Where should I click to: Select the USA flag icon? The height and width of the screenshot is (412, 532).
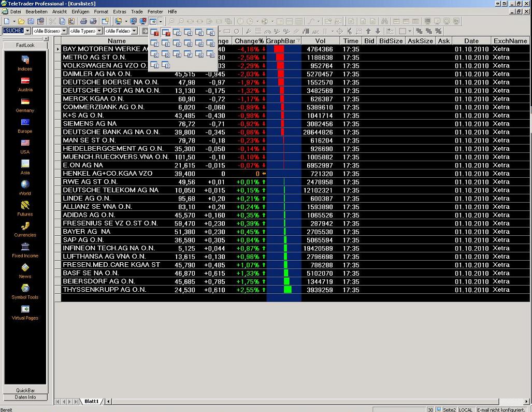click(25, 143)
